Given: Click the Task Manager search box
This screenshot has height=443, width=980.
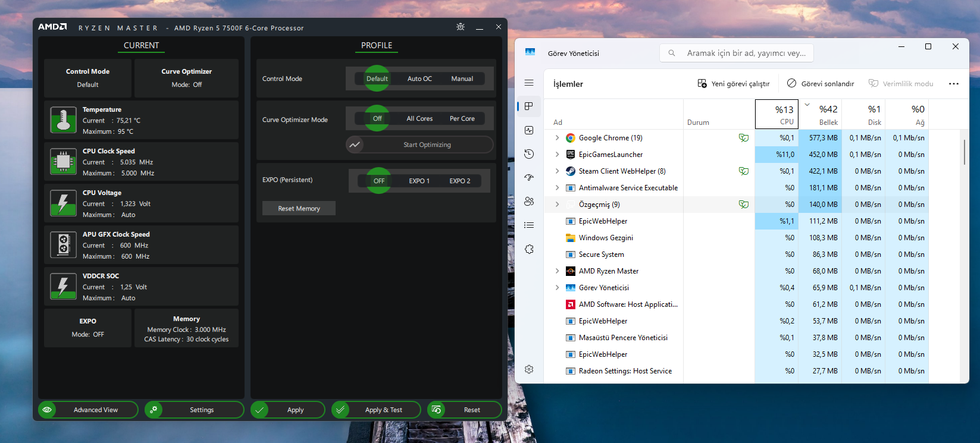Looking at the screenshot, I should pos(737,53).
